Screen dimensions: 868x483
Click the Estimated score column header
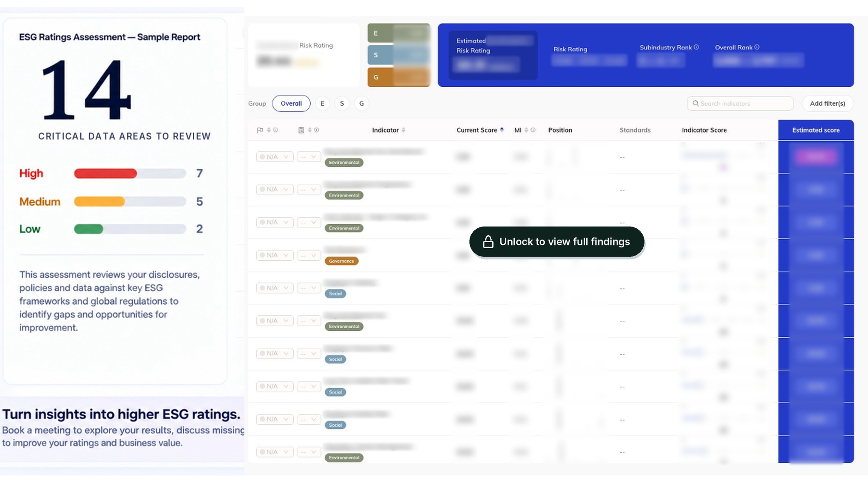click(816, 130)
